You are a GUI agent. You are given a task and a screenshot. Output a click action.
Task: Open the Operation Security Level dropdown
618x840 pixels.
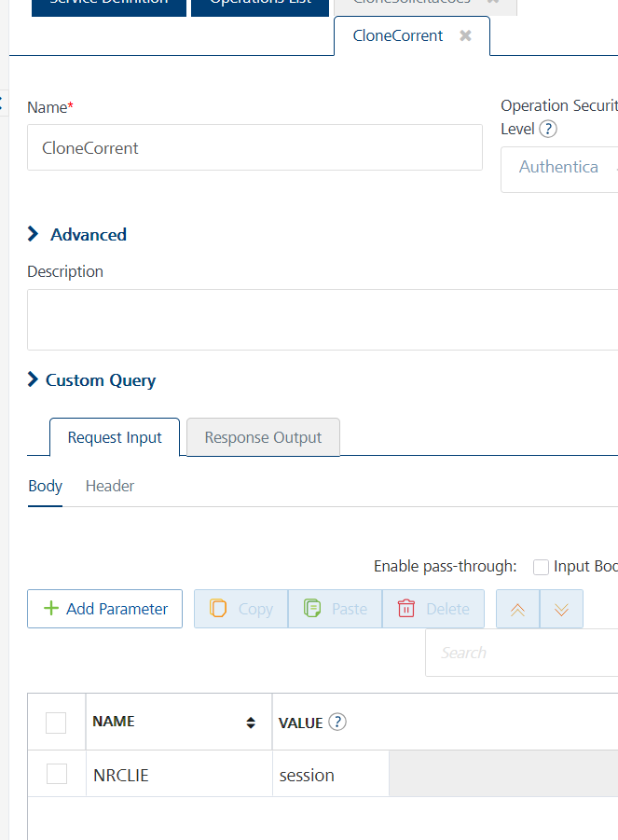pyautogui.click(x=559, y=168)
